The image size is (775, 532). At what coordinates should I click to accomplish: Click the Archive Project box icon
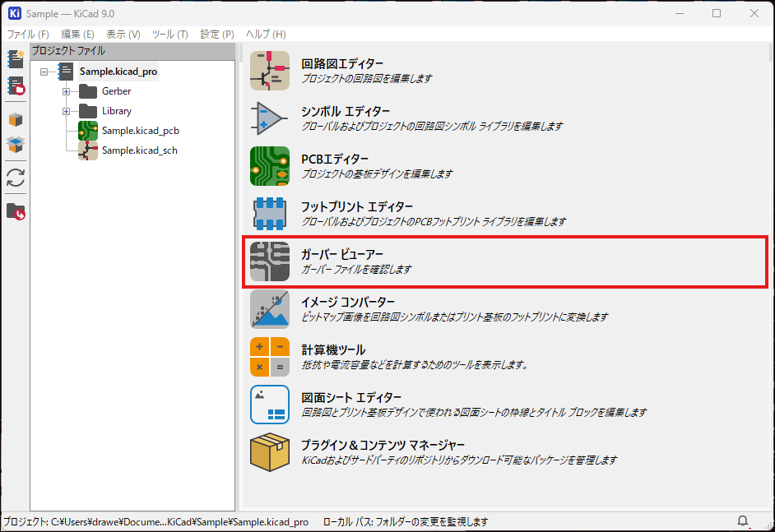tap(15, 120)
